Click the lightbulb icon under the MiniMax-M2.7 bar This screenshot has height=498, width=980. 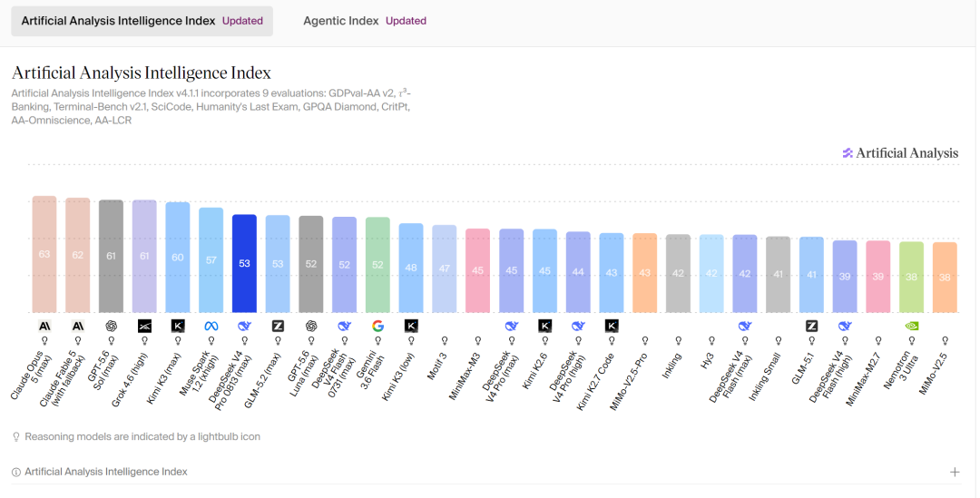pos(878,341)
